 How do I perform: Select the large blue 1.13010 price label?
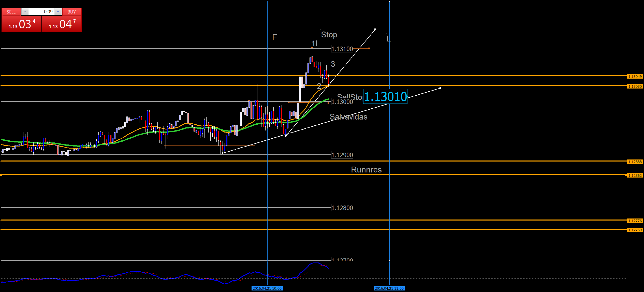[385, 96]
